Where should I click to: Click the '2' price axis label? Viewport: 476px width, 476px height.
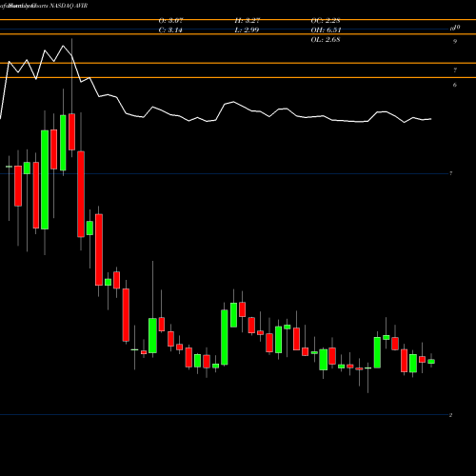coord(450,415)
